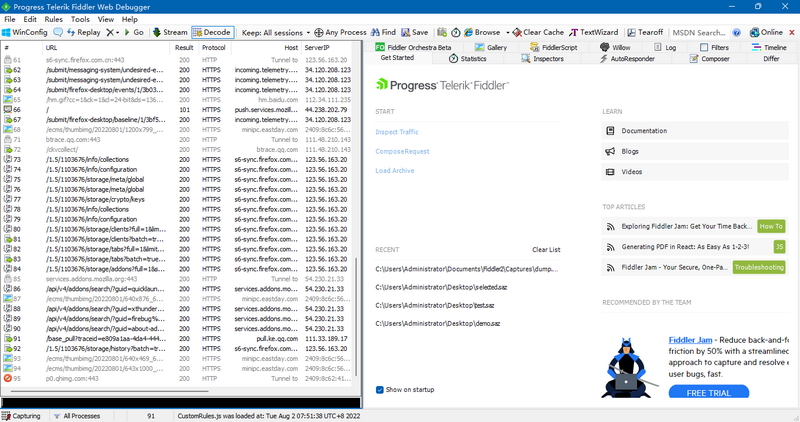Click the How To article tag
800x422 pixels.
tap(771, 226)
